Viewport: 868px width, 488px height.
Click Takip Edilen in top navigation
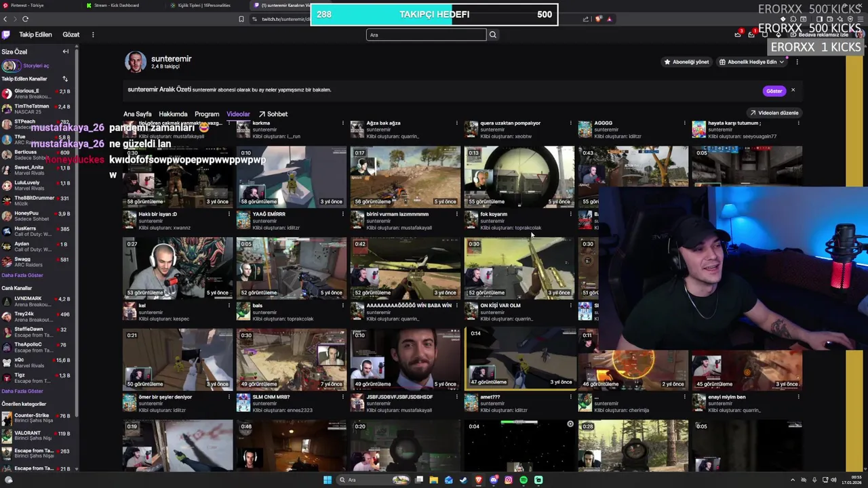coord(35,35)
